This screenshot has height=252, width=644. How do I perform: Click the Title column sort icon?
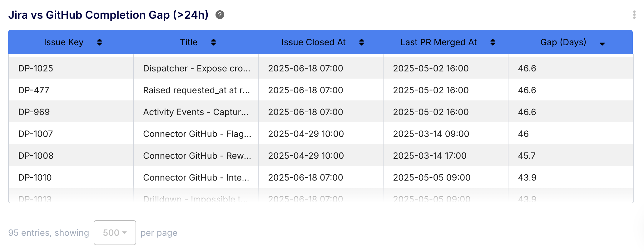click(213, 42)
